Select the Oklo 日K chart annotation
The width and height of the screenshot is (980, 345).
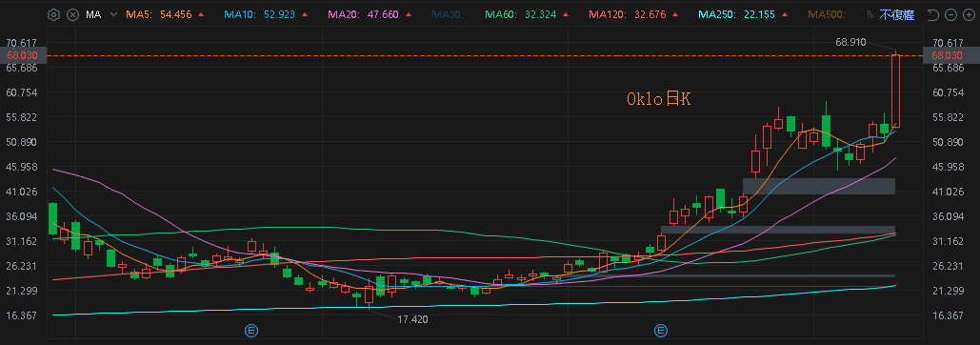(x=659, y=99)
